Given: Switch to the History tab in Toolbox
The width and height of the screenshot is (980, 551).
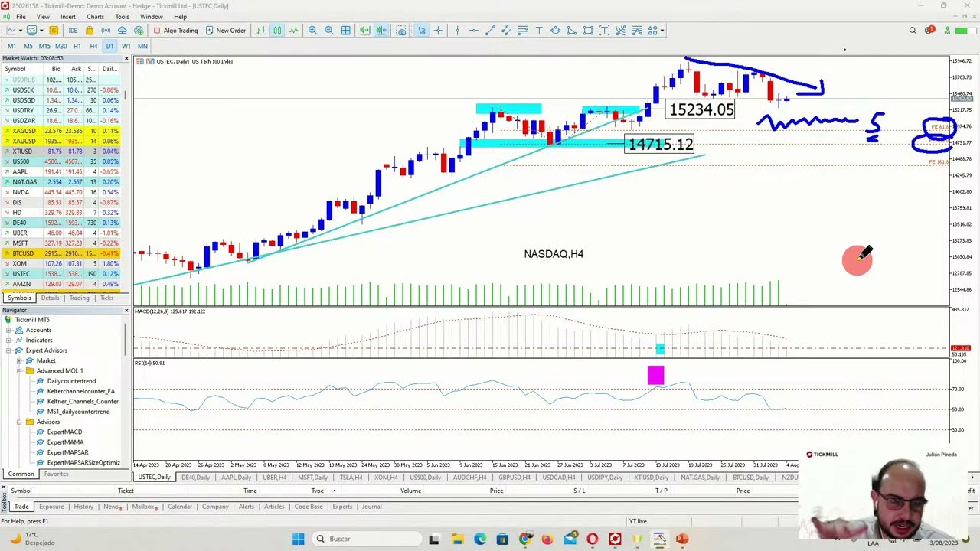Looking at the screenshot, I should point(83,507).
